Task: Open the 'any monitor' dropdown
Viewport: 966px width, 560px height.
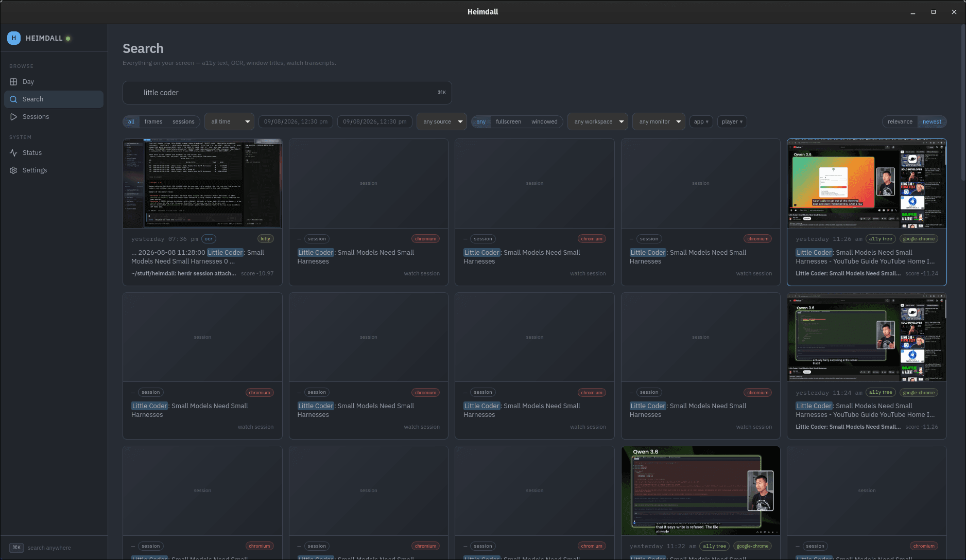Action: pyautogui.click(x=659, y=122)
